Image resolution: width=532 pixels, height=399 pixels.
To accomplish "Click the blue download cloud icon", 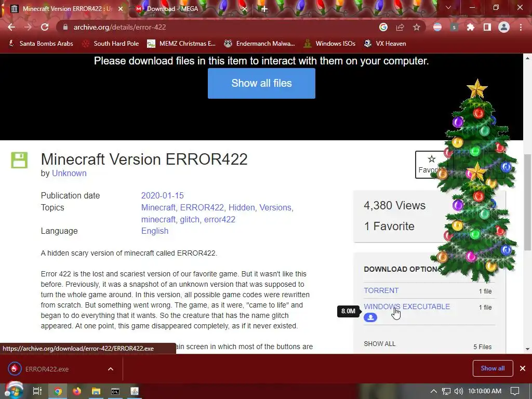I will [x=370, y=317].
